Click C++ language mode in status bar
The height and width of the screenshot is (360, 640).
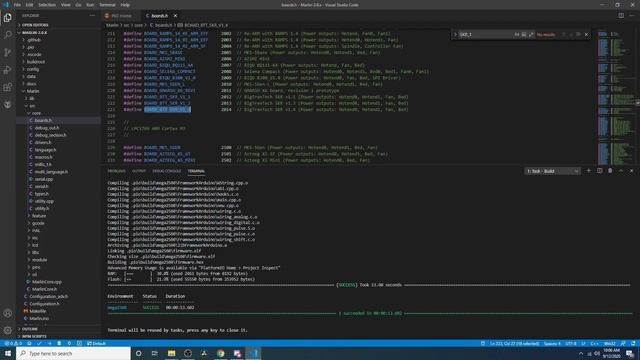[x=594, y=343]
